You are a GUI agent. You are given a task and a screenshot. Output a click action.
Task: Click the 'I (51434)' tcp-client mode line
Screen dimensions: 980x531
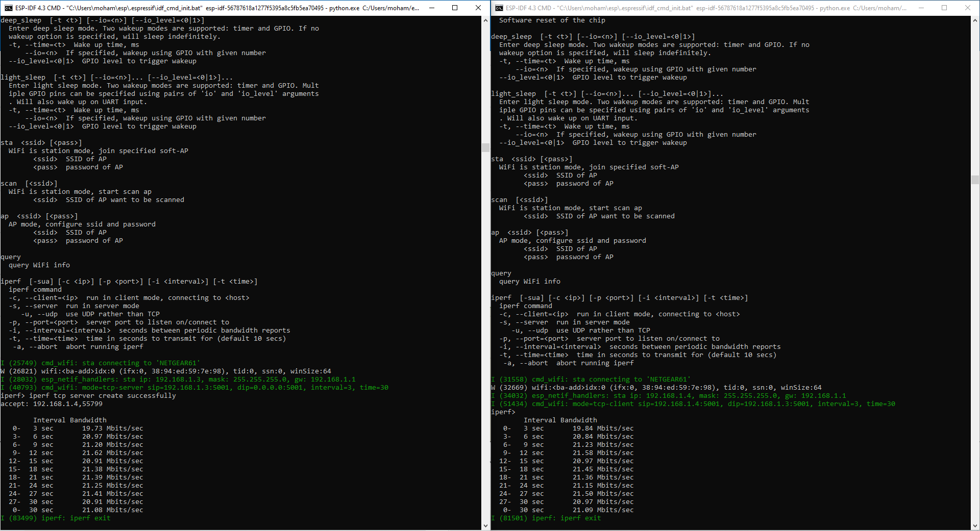point(693,404)
